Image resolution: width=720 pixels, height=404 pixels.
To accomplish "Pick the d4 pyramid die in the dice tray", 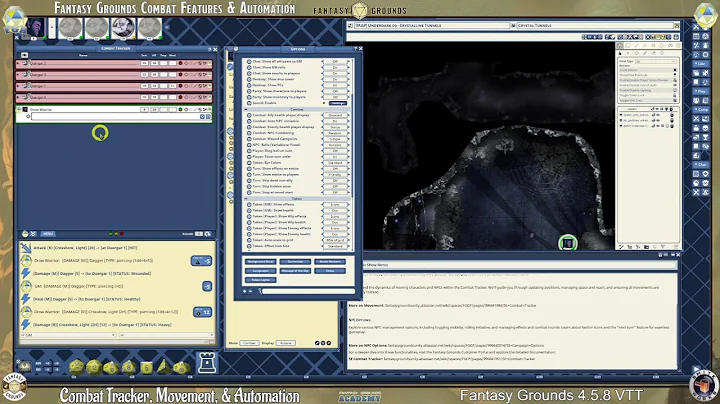I will (163, 366).
